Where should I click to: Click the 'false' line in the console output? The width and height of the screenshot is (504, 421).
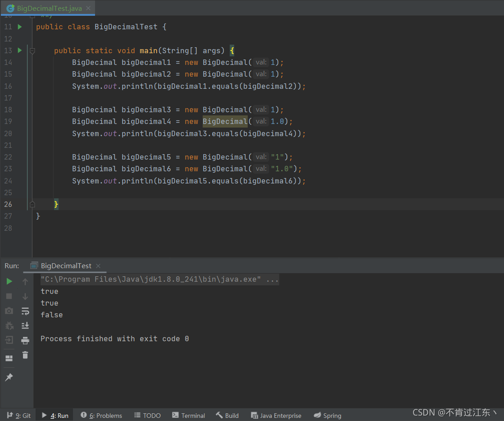[52, 315]
